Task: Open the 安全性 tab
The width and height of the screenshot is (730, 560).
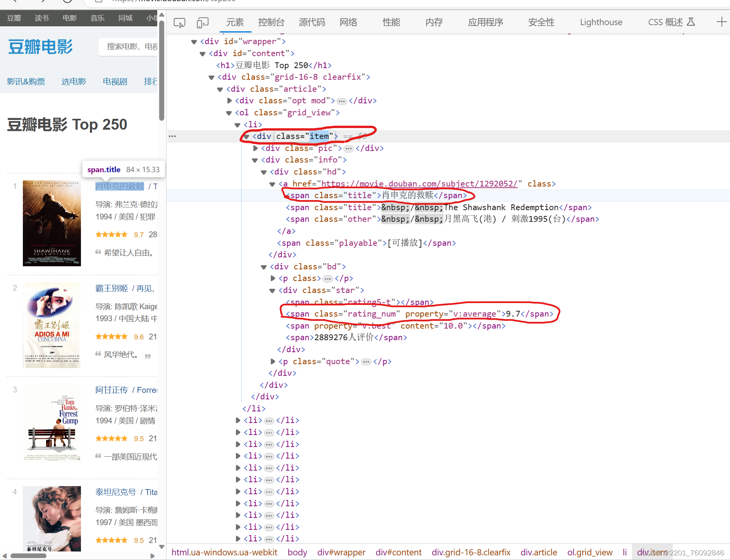Action: tap(541, 22)
